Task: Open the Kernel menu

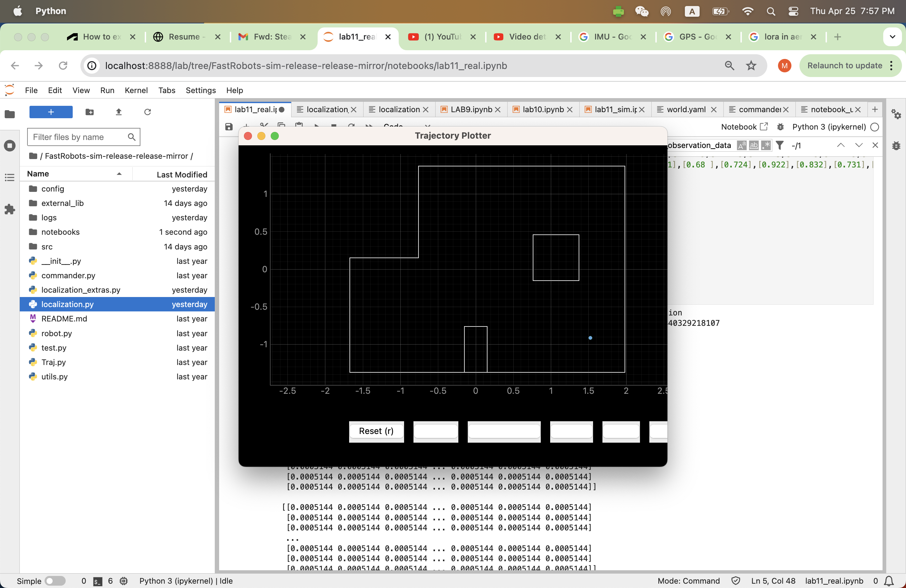Action: tap(136, 90)
